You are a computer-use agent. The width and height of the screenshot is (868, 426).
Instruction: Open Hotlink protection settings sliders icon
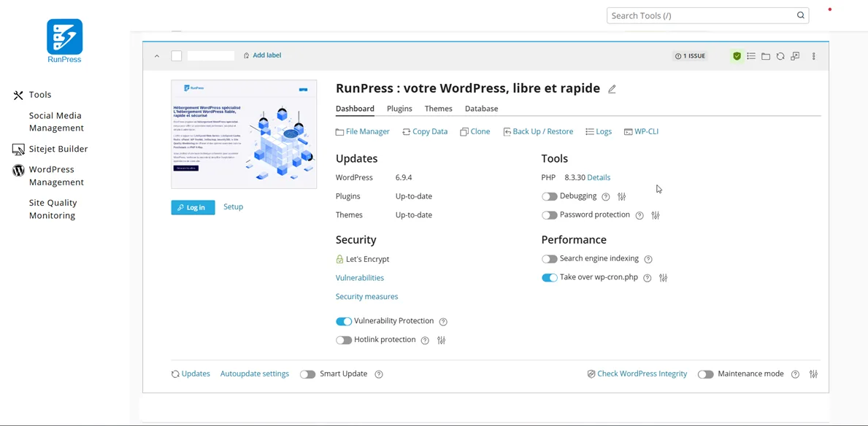441,340
